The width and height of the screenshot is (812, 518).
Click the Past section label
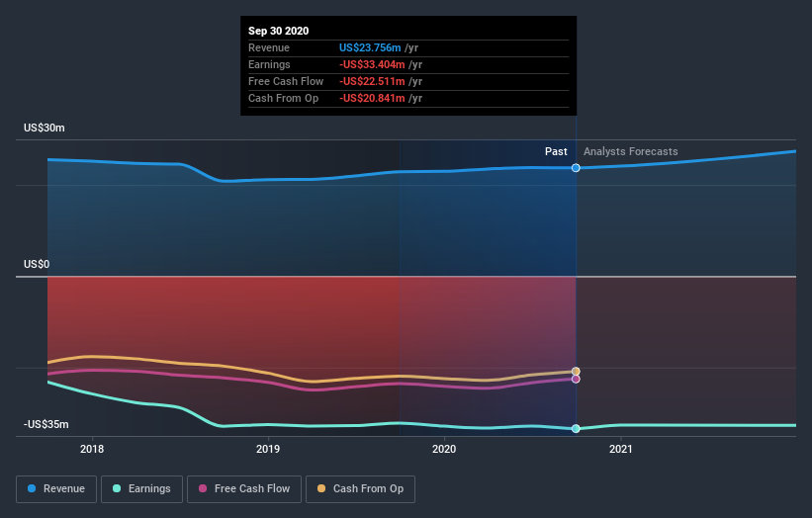point(556,151)
